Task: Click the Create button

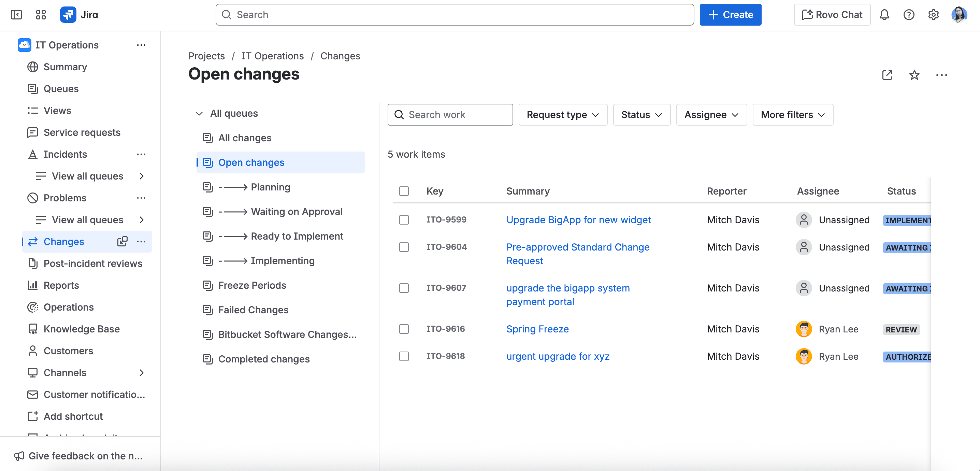Action: pyautogui.click(x=730, y=15)
